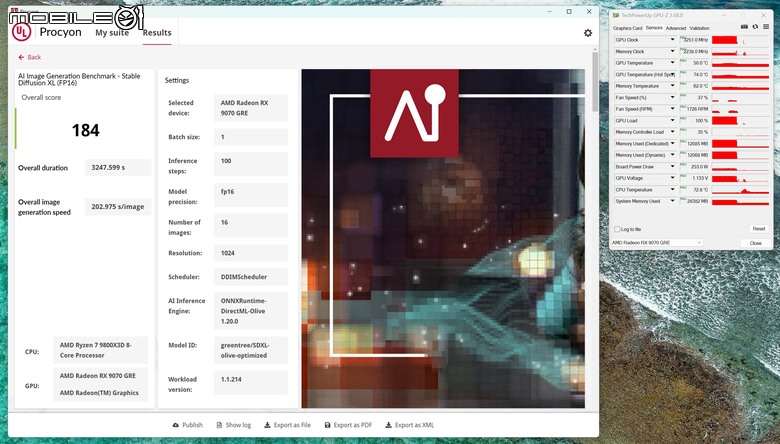Click selected device AMD Radeon RX 9070 GRE field

[251, 108]
